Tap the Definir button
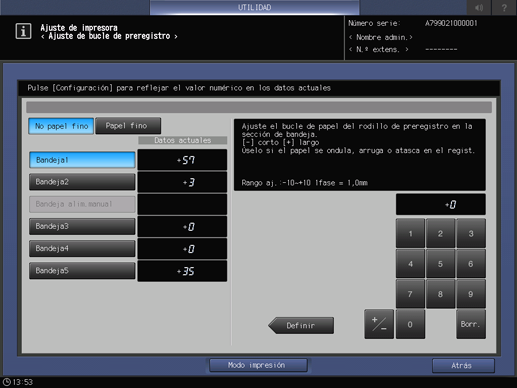 pyautogui.click(x=301, y=325)
